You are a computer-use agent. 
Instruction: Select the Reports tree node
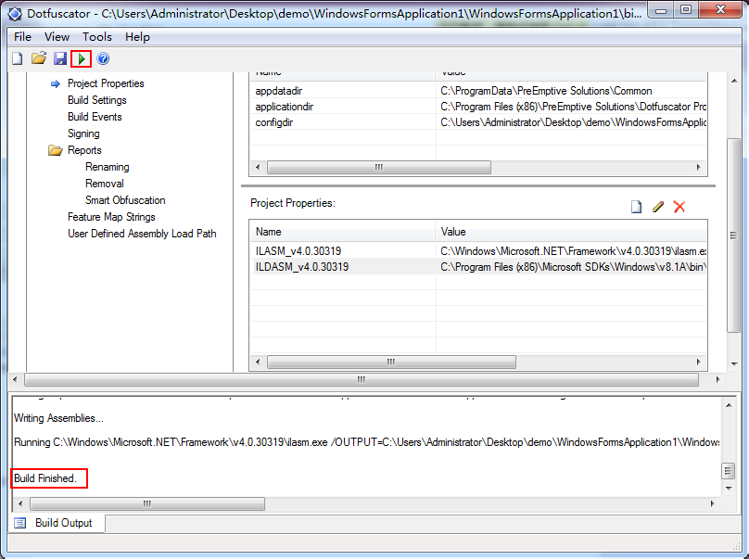click(84, 150)
